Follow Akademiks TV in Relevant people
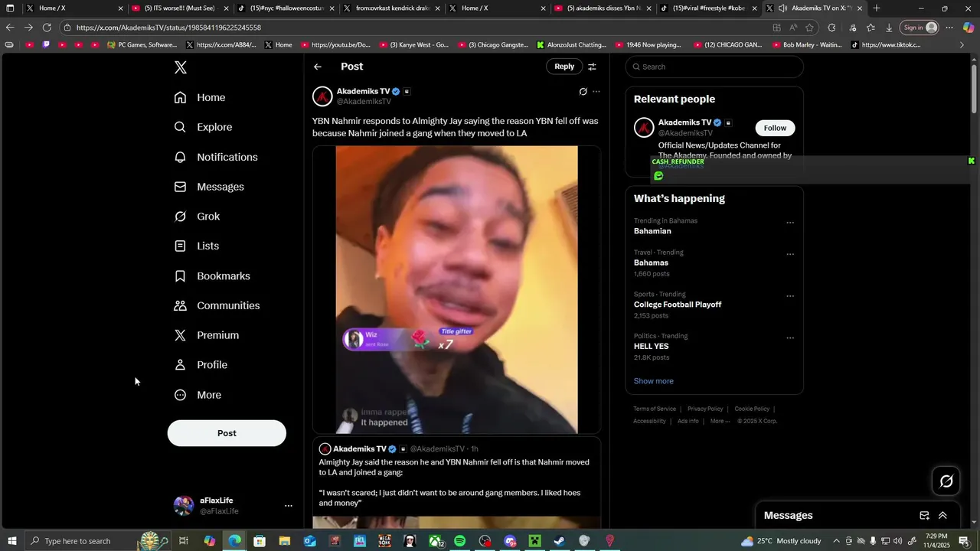This screenshot has height=551, width=980. pyautogui.click(x=775, y=128)
